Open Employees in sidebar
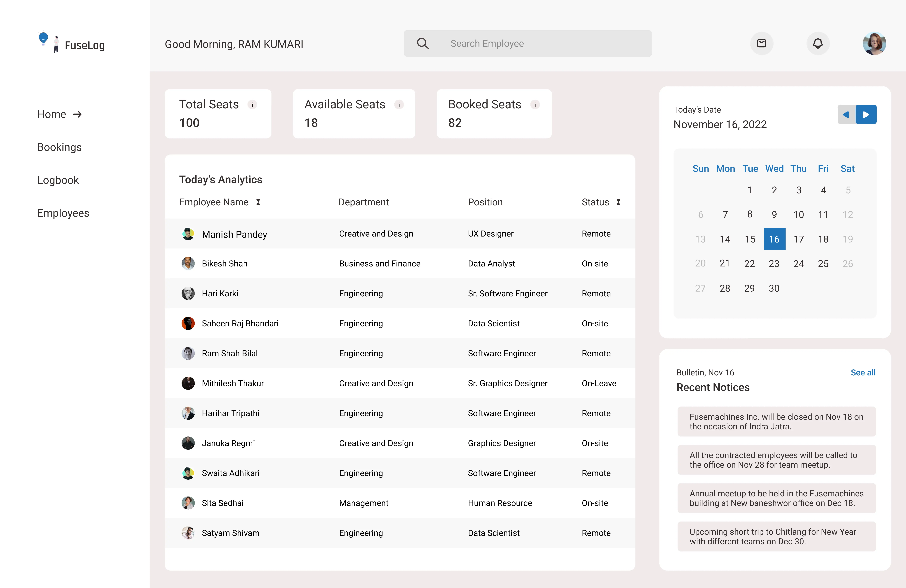 coord(63,213)
